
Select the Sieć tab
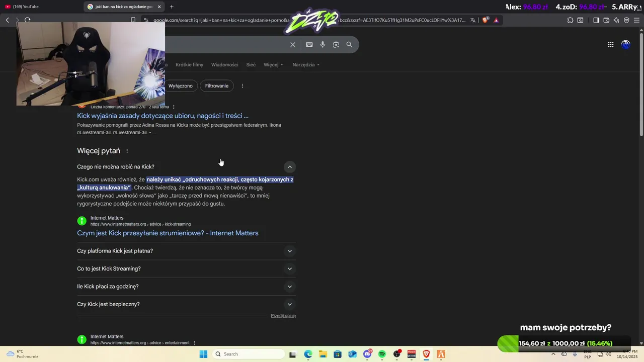coord(251,65)
